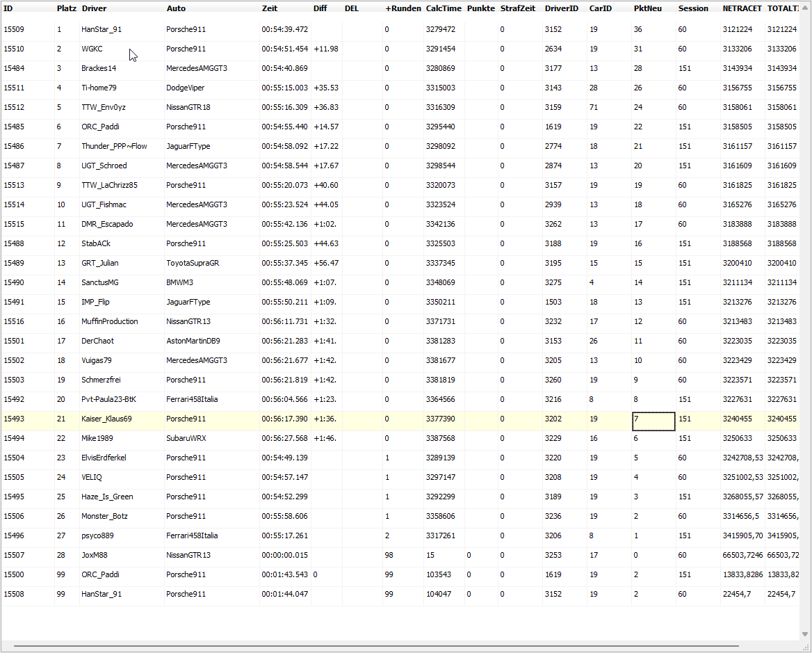Sort by the Driver column header
The height and width of the screenshot is (653, 812).
(94, 8)
